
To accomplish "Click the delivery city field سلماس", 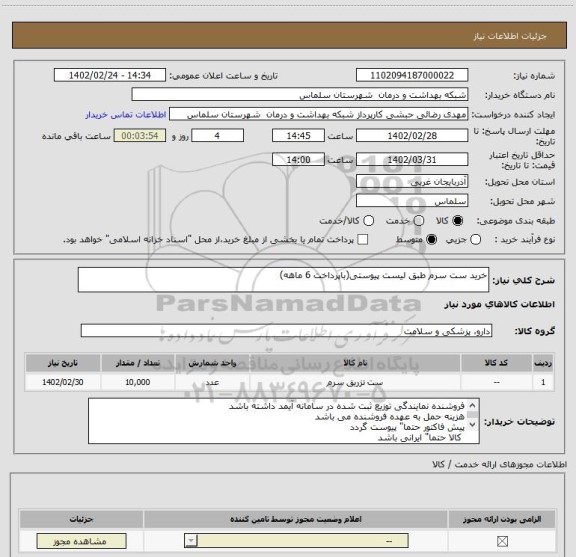I will click(412, 201).
